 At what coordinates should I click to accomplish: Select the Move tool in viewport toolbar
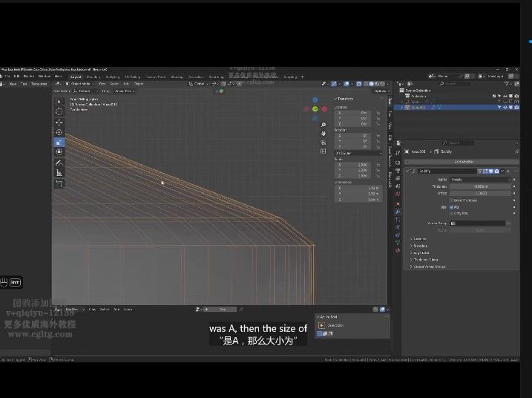tap(59, 122)
